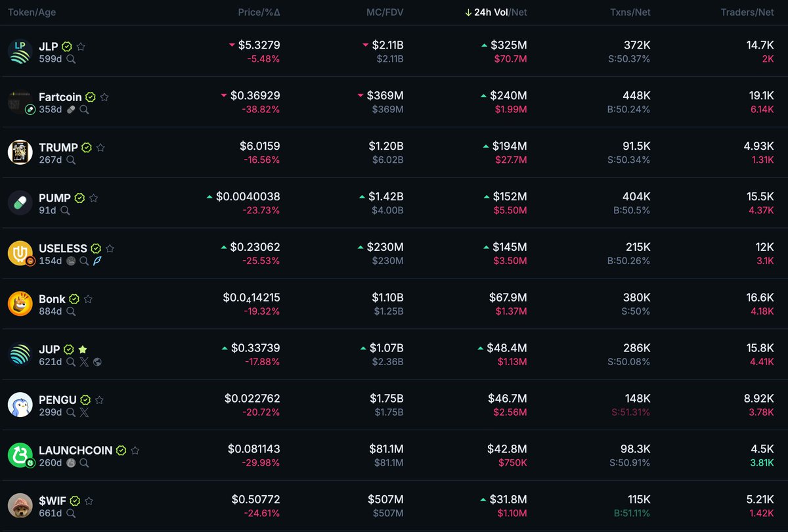Star the LAUNCHCOIN token

coord(135,451)
